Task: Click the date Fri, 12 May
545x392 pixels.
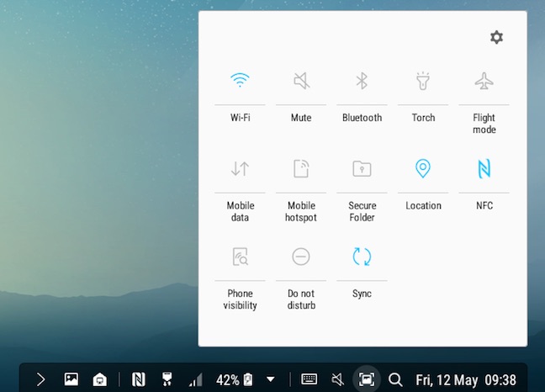Action: 447,380
